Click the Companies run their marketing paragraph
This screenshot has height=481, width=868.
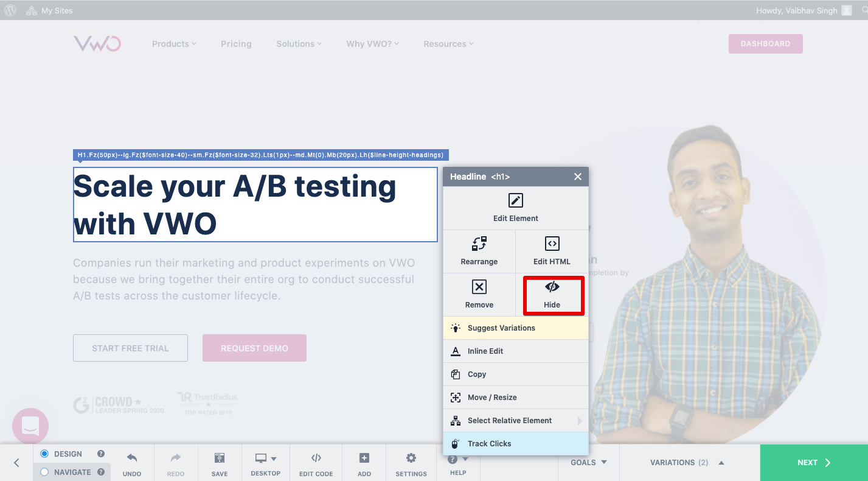coord(244,279)
